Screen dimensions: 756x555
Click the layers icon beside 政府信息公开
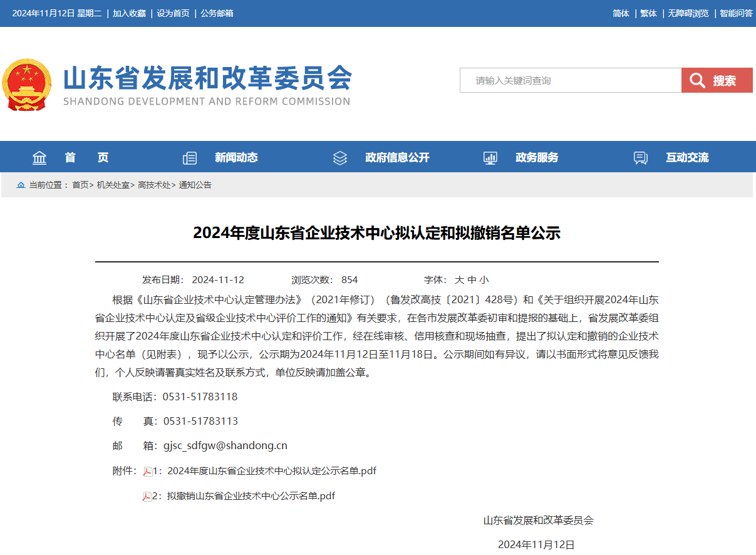pos(340,158)
